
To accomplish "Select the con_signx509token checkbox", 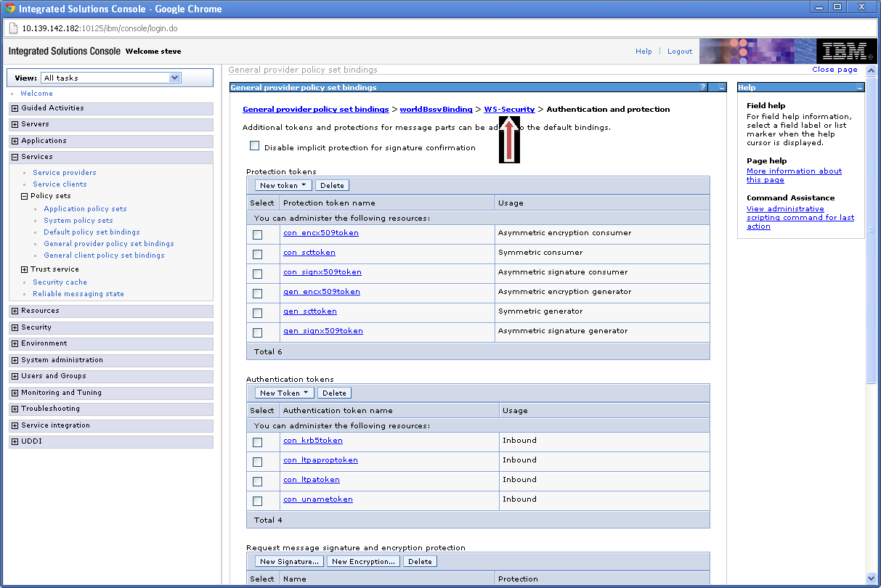I will click(257, 274).
